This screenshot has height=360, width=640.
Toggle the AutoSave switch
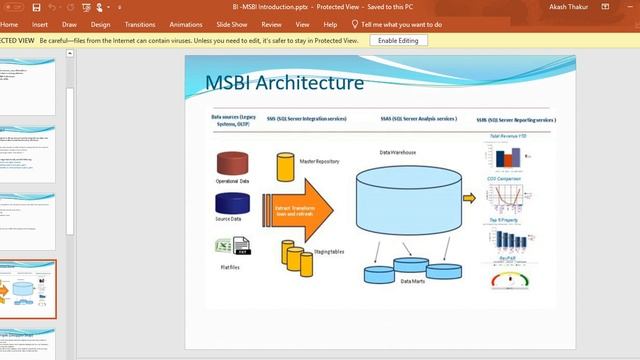click(x=14, y=7)
